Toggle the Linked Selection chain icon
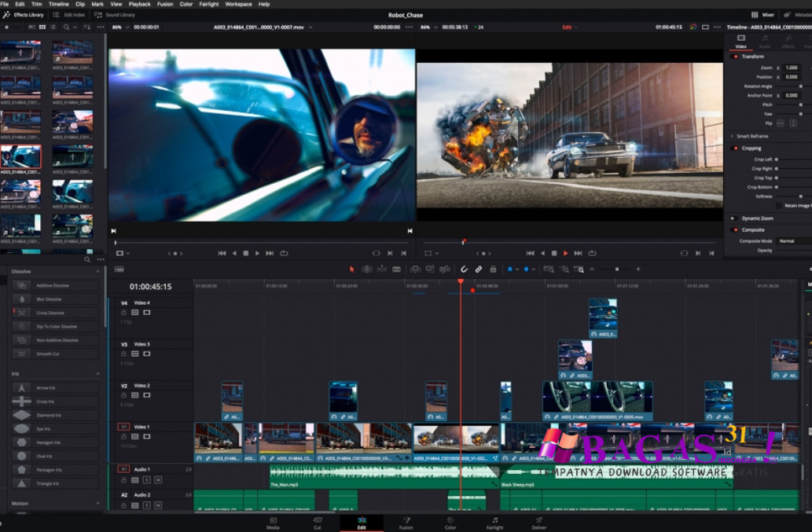 [479, 269]
